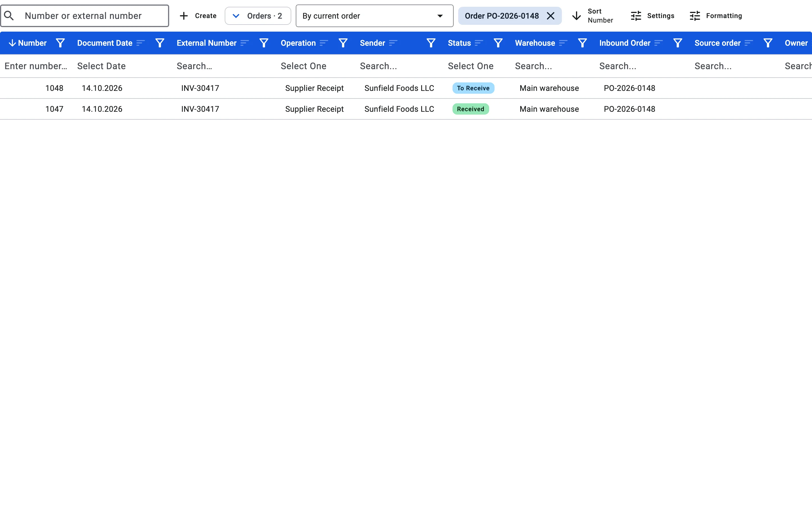The width and height of the screenshot is (812, 508).
Task: Open the By current order combo box
Action: (374, 16)
